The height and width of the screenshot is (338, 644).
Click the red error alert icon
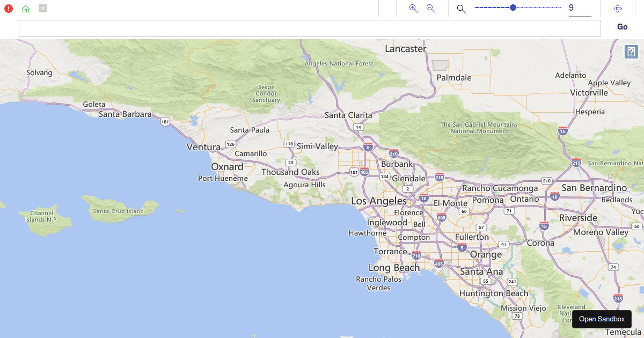pyautogui.click(x=9, y=9)
